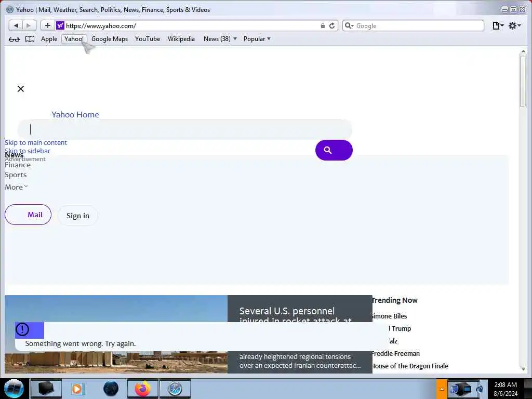Open Reading List glasses icon
Viewport: 532px width, 399px height.
[x=14, y=39]
